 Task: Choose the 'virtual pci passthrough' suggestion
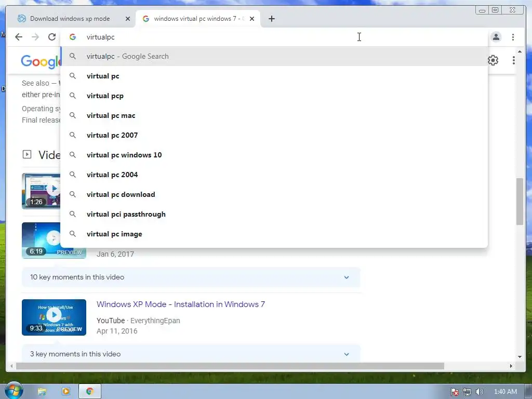[274, 214]
